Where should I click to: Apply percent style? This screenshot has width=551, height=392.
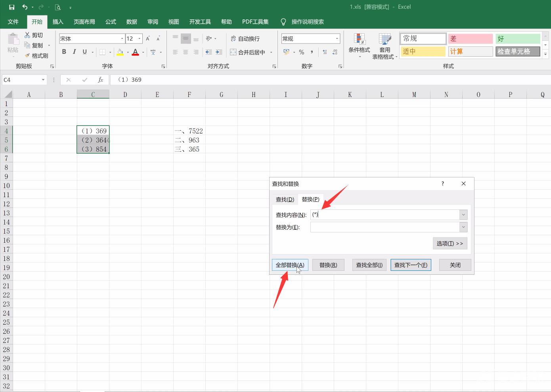(x=302, y=52)
